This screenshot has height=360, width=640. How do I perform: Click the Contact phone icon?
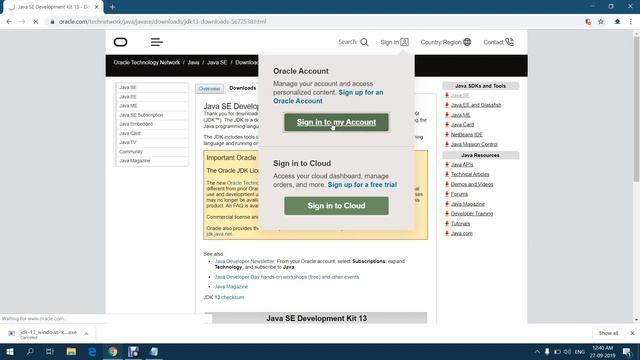tap(509, 42)
